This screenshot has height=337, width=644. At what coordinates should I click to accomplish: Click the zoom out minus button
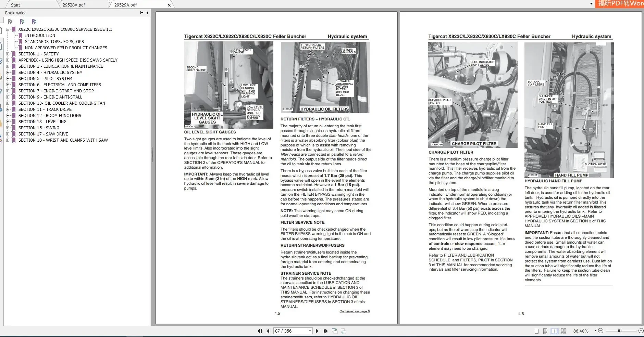click(601, 331)
